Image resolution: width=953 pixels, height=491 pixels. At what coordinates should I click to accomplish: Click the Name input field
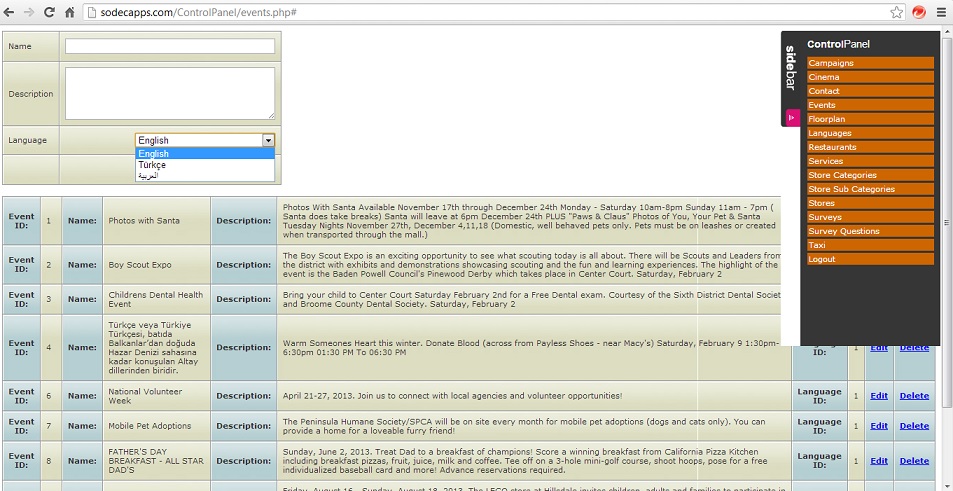coord(169,46)
